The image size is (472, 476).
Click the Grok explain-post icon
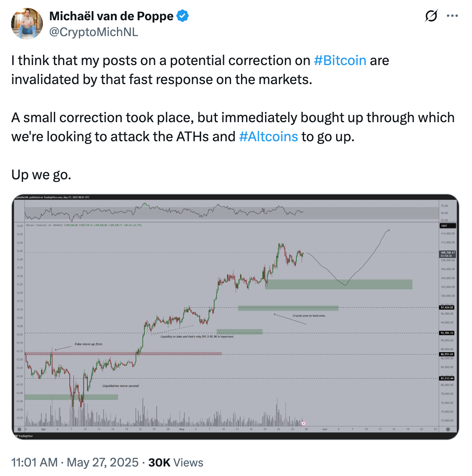tap(431, 16)
